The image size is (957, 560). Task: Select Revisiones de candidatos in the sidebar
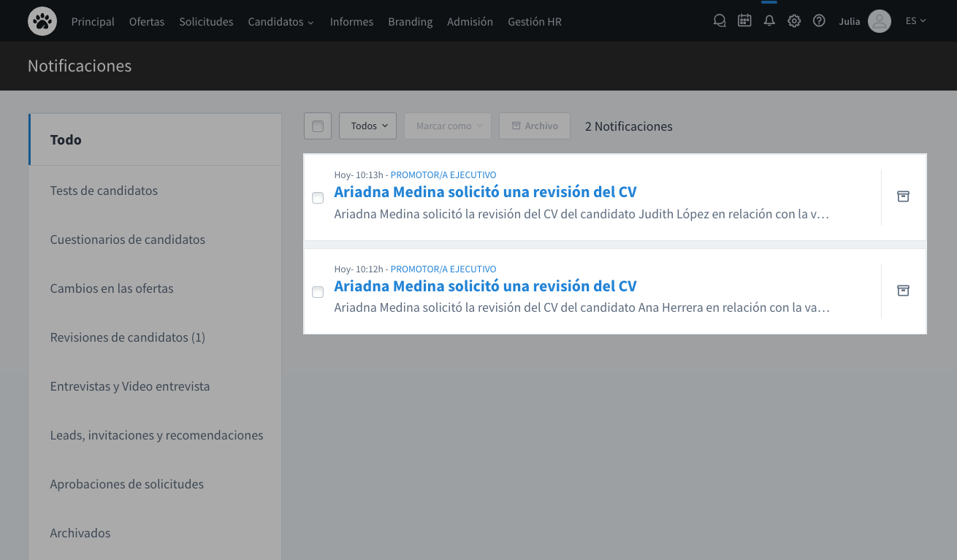tap(127, 337)
